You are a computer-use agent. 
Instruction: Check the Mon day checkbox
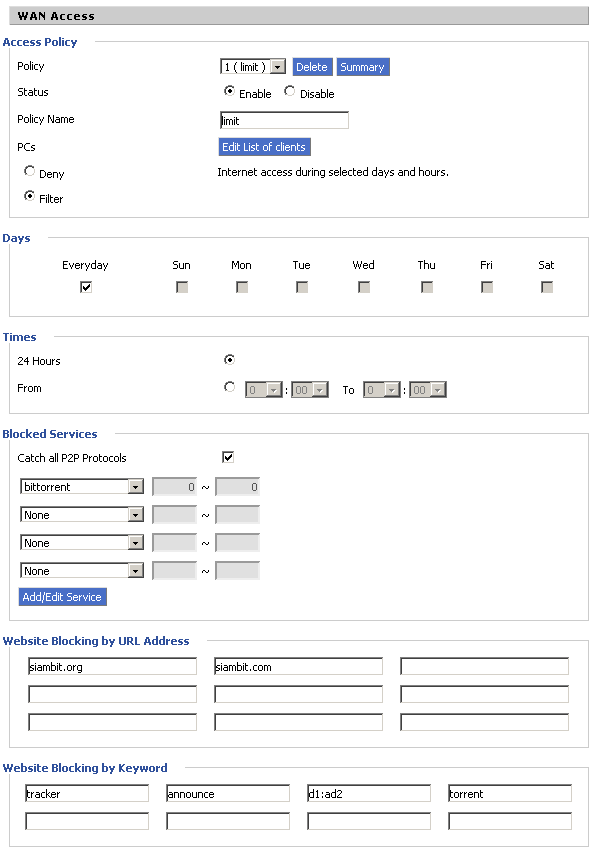pos(242,287)
